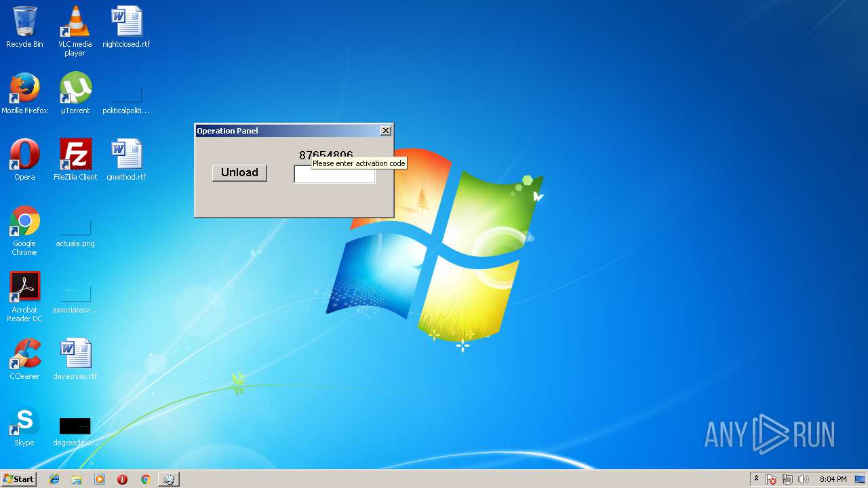Click the Show desktop button
Screen dimensions: 868x488
[860, 479]
